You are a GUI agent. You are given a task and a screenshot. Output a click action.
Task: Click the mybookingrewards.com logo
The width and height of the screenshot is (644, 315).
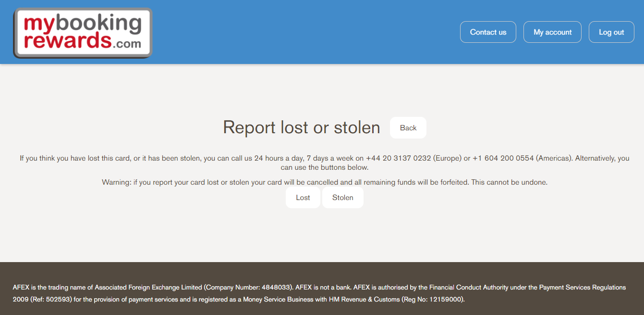coord(83,33)
